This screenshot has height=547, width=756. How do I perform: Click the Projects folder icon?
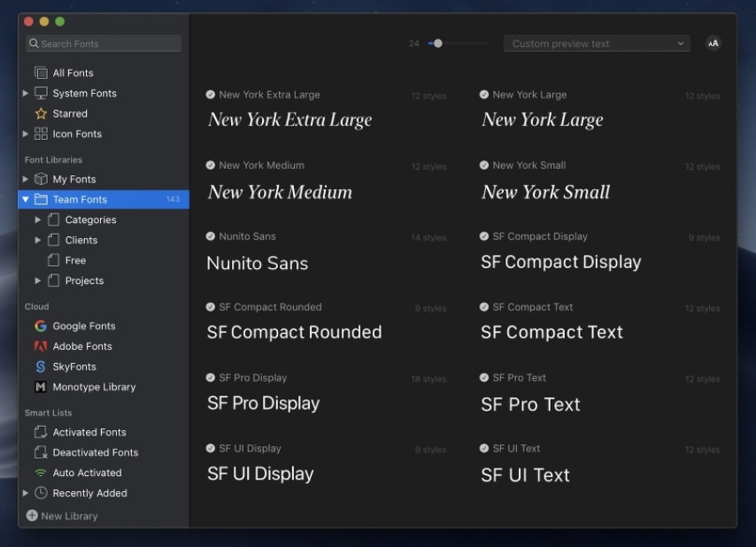click(x=53, y=281)
